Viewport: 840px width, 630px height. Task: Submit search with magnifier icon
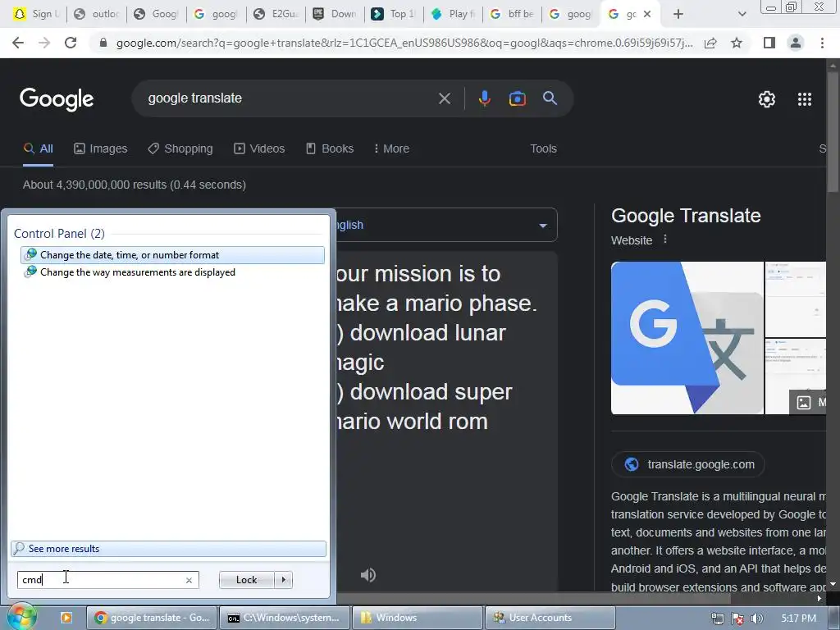[x=550, y=98]
